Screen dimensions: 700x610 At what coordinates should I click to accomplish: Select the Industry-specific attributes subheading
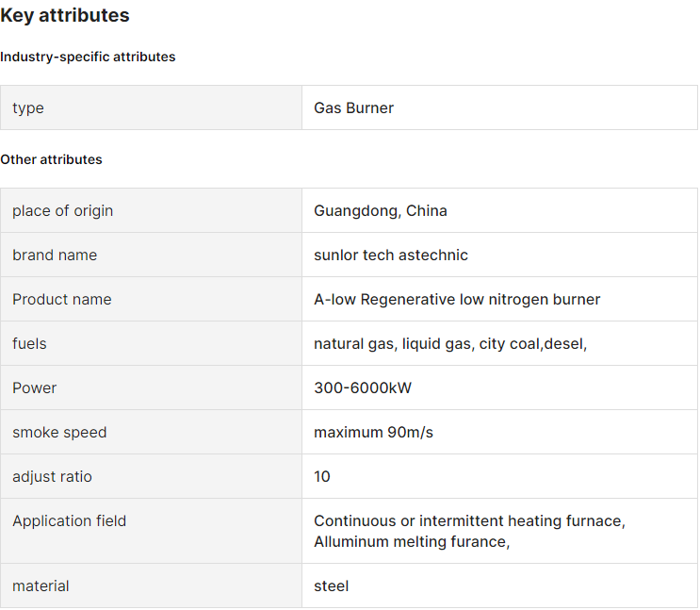[x=88, y=57]
